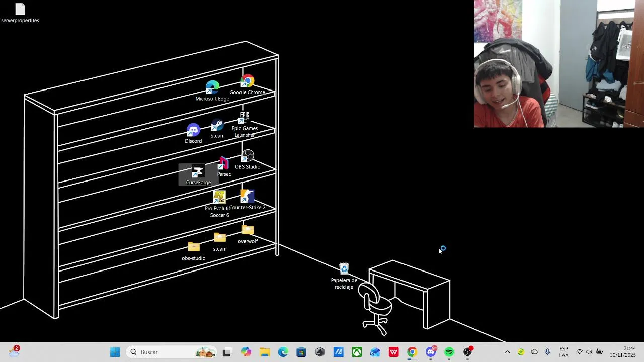This screenshot has width=644, height=362.
Task: Open Microsoft Store from the taskbar
Action: pyautogui.click(x=301, y=352)
